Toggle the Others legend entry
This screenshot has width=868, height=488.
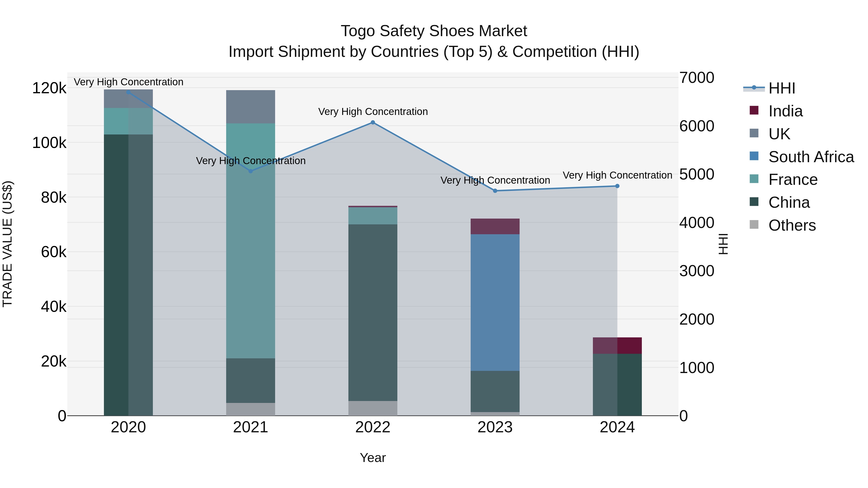coord(783,225)
